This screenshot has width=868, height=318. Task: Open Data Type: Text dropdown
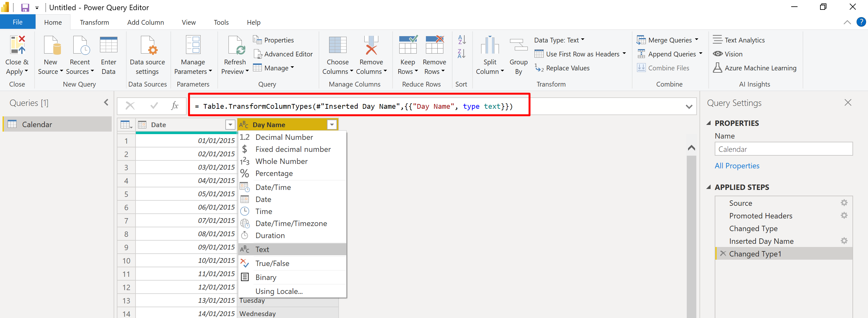click(x=559, y=40)
